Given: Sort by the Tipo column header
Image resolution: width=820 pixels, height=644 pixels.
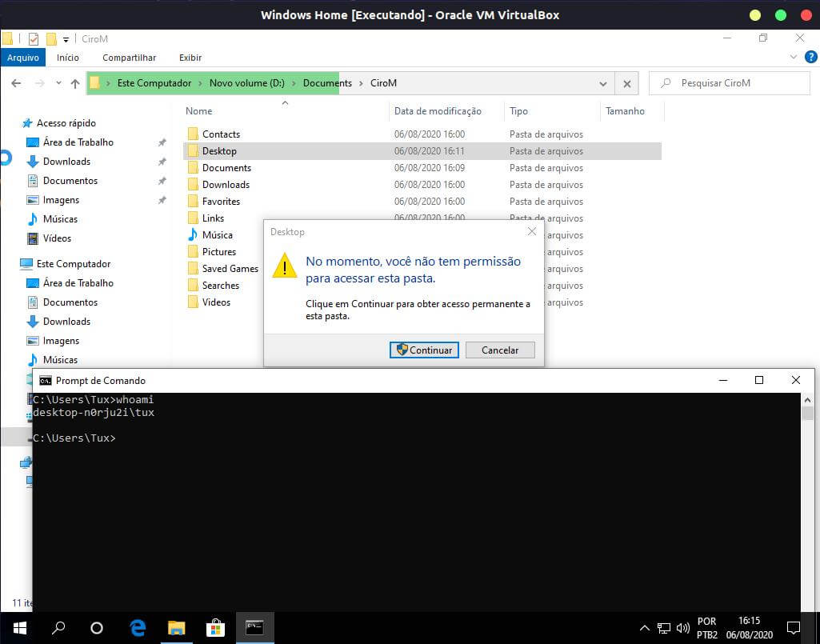Looking at the screenshot, I should [518, 111].
